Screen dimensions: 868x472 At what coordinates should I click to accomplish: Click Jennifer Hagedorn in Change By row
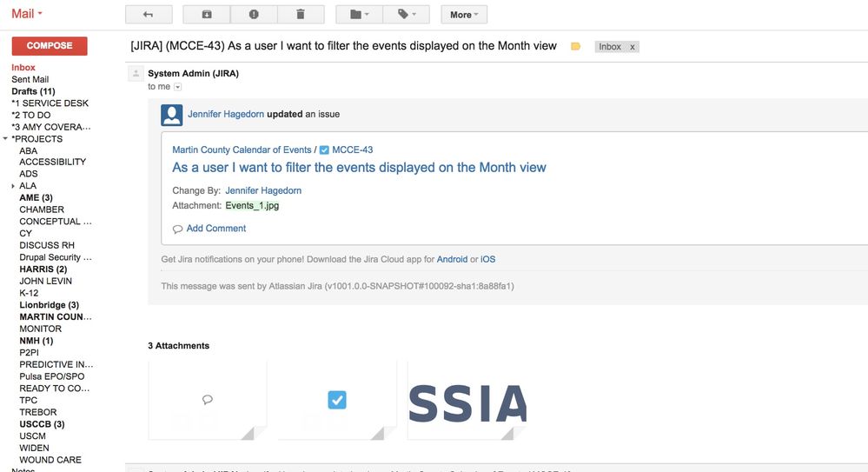(263, 190)
